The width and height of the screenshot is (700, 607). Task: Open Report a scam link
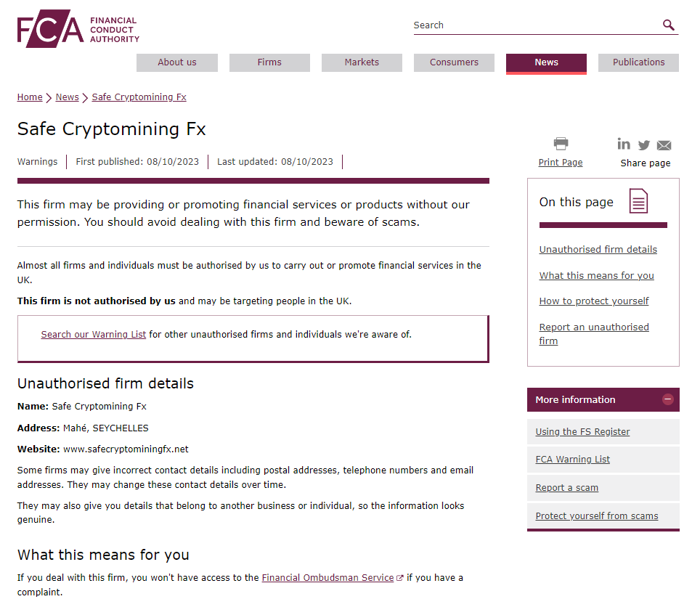pos(566,488)
